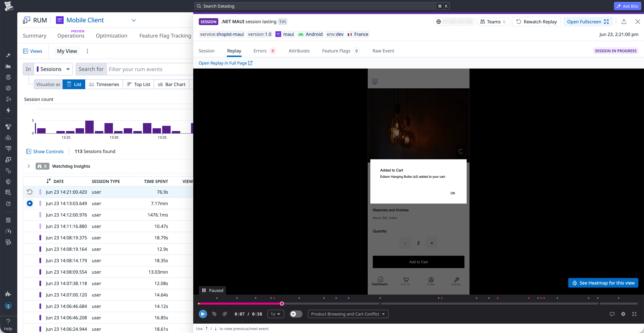Click the France country tag
Viewport: 644px width, 333px height.
(x=358, y=34)
